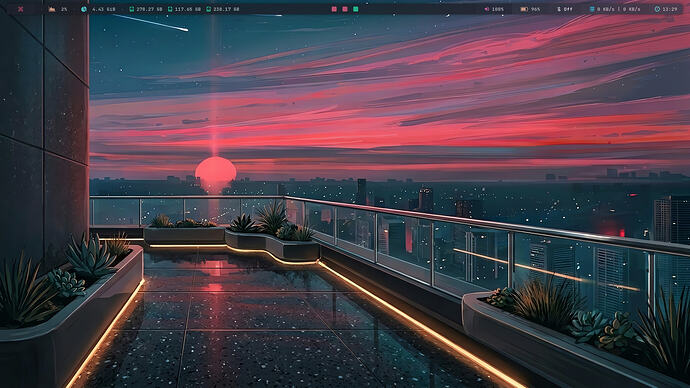
Task: Click the first green disk usage icon
Action: click(x=131, y=9)
